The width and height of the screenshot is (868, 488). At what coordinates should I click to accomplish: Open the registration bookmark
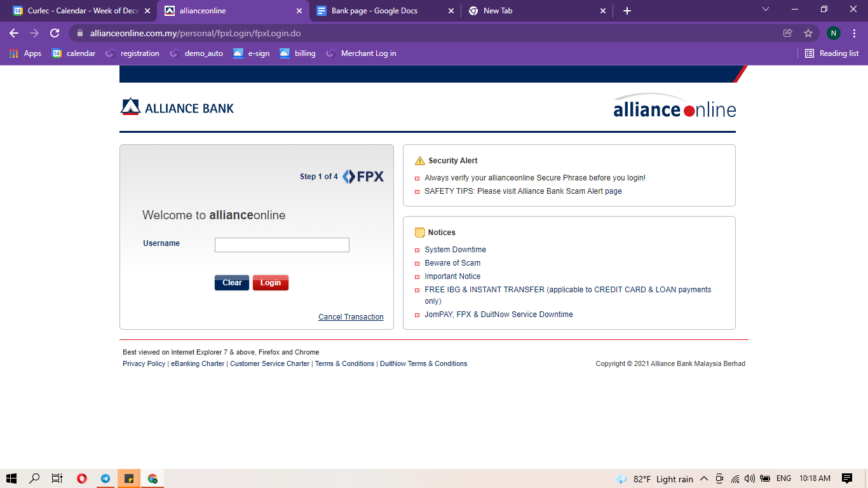click(x=133, y=53)
